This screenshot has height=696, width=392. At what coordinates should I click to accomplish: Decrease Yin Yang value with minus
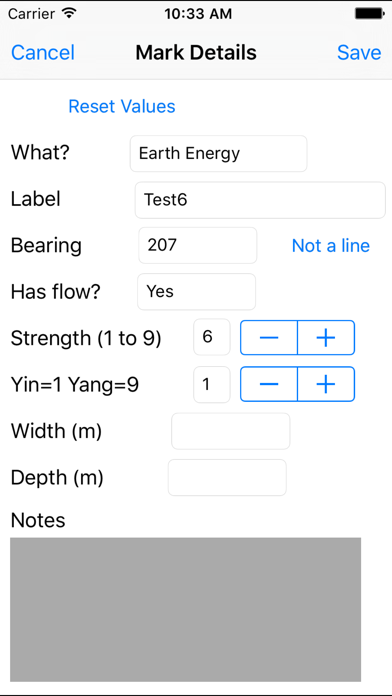click(269, 384)
